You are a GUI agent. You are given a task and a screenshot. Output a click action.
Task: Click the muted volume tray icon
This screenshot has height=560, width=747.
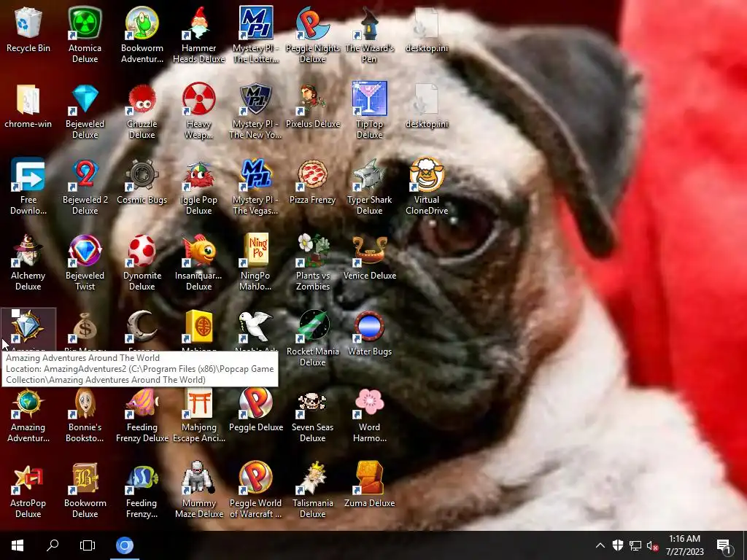(652, 545)
